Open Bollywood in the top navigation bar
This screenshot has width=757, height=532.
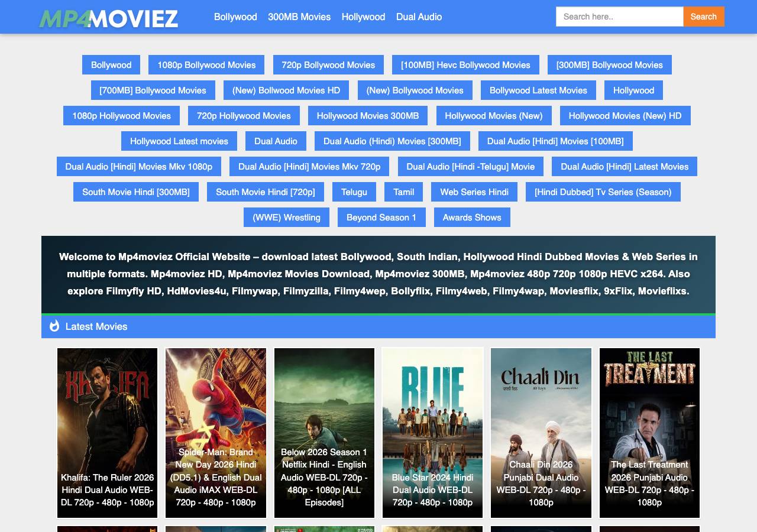pyautogui.click(x=235, y=17)
